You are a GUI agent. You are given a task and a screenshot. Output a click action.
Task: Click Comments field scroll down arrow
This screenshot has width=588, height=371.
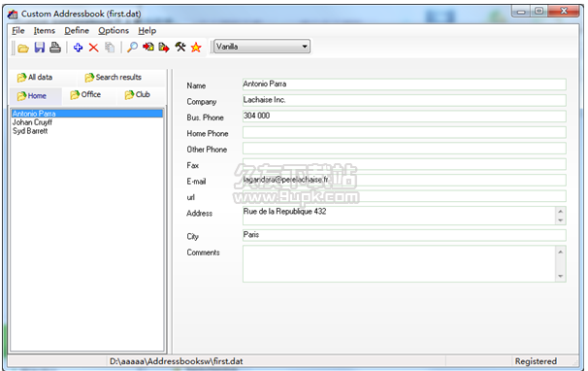(x=561, y=277)
